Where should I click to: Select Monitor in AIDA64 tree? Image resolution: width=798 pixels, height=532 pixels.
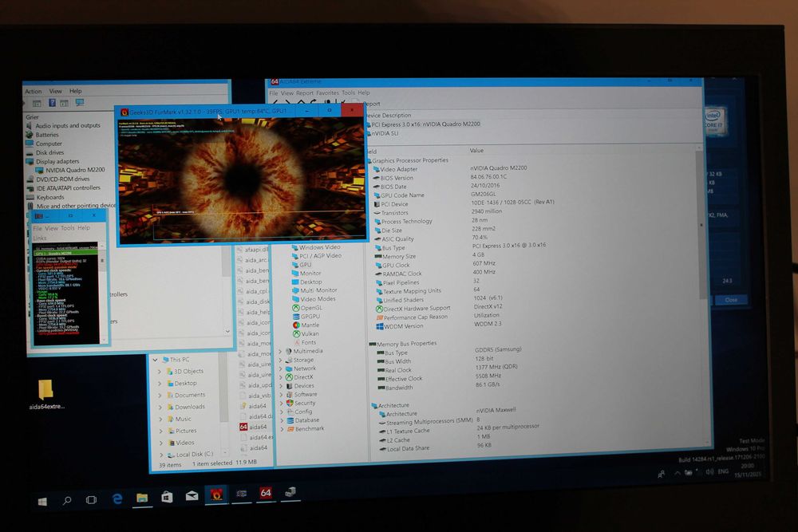[x=306, y=273]
